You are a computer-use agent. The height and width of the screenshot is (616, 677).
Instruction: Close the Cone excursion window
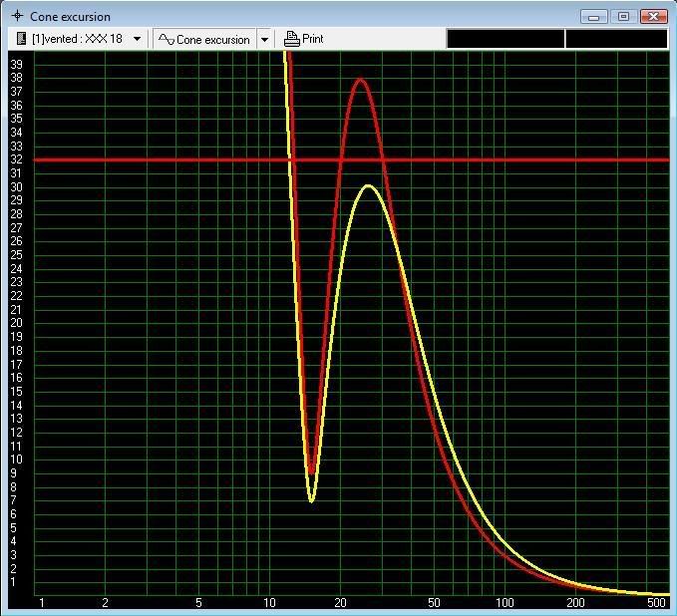(654, 17)
